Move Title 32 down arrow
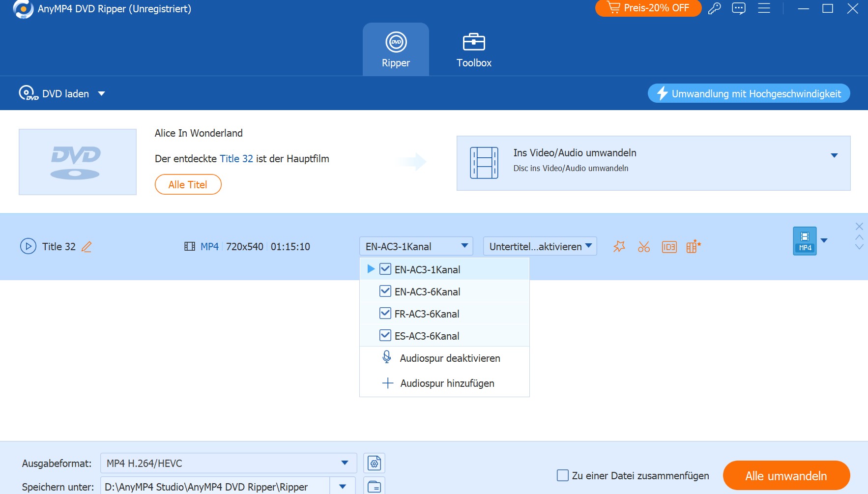 [859, 247]
